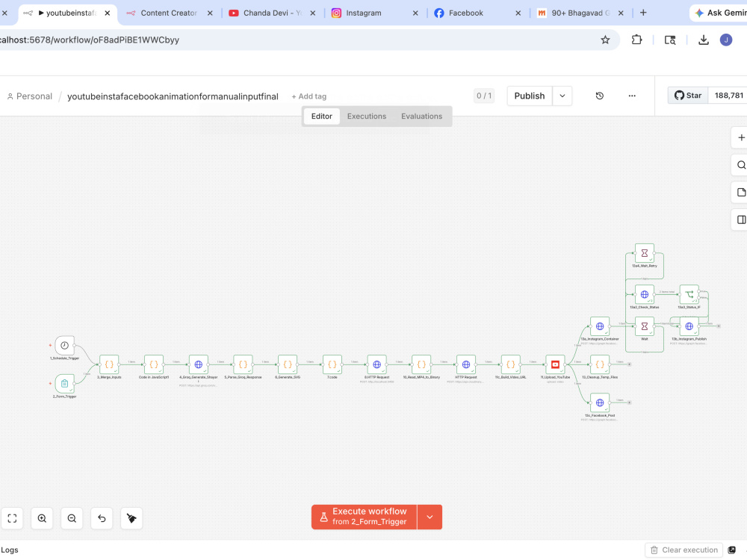Open the 5_Parse_Groq_Response node
This screenshot has width=747, height=560.
243,364
